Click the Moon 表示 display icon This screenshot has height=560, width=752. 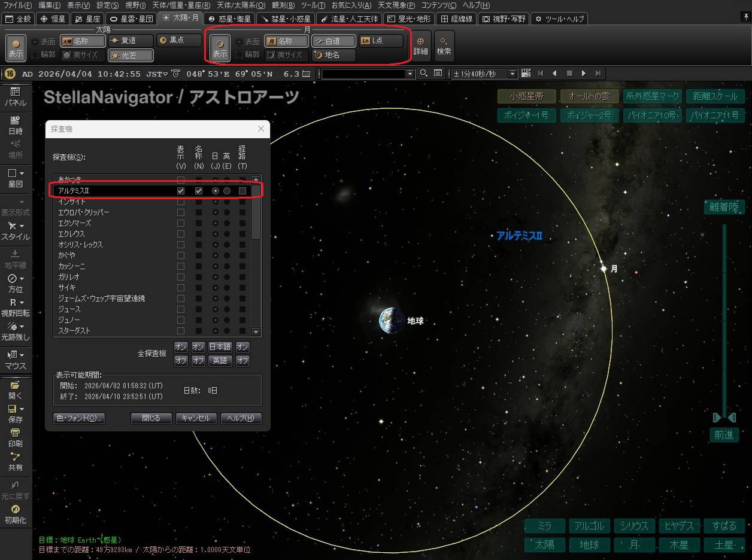click(x=220, y=47)
